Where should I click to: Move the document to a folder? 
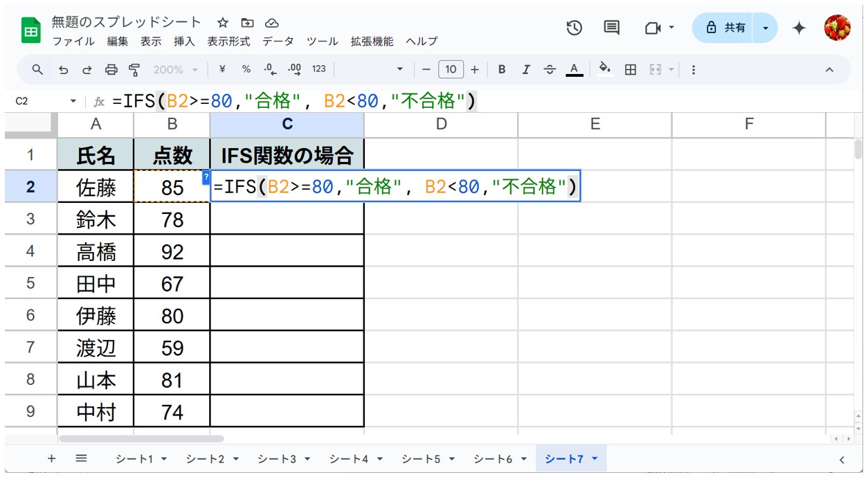tap(247, 23)
